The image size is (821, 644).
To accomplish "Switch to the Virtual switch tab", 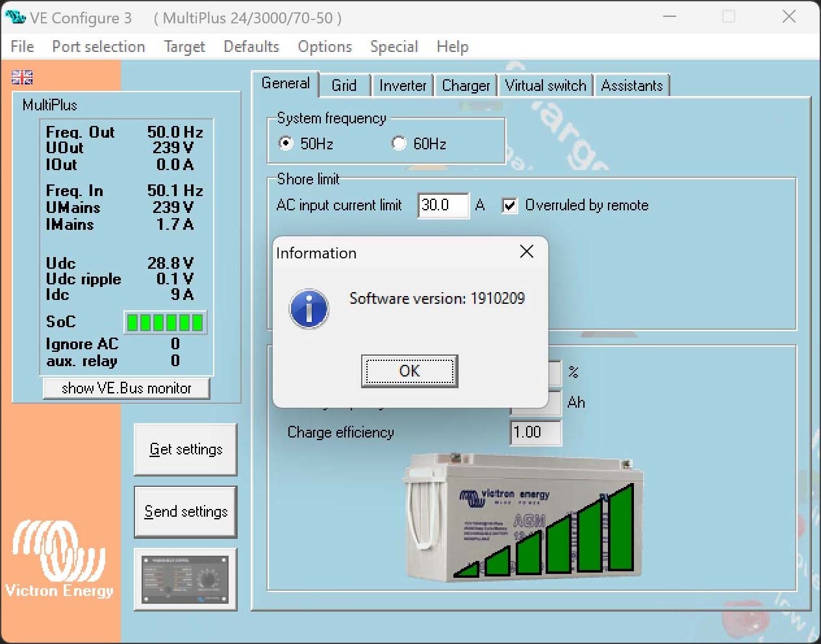I will coord(545,86).
